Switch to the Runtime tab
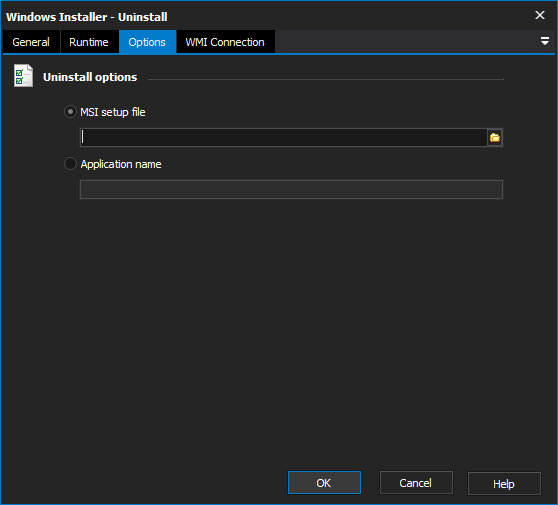 pos(89,42)
